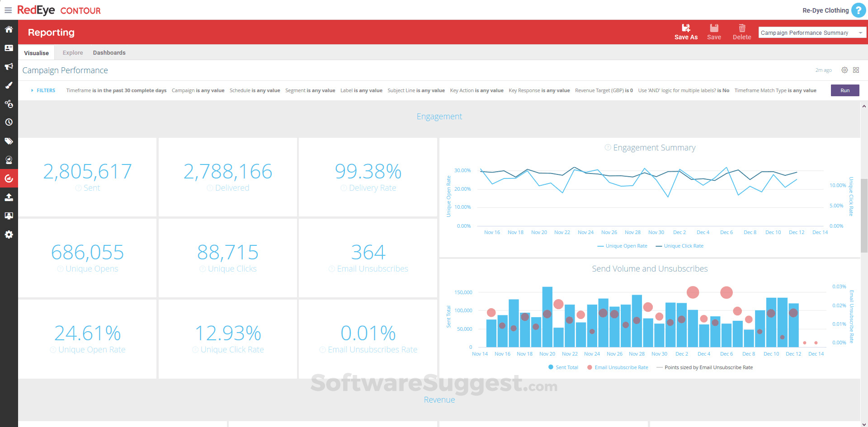Image resolution: width=868 pixels, height=427 pixels.
Task: Open the tag labels icon in the sidebar
Action: (9, 141)
